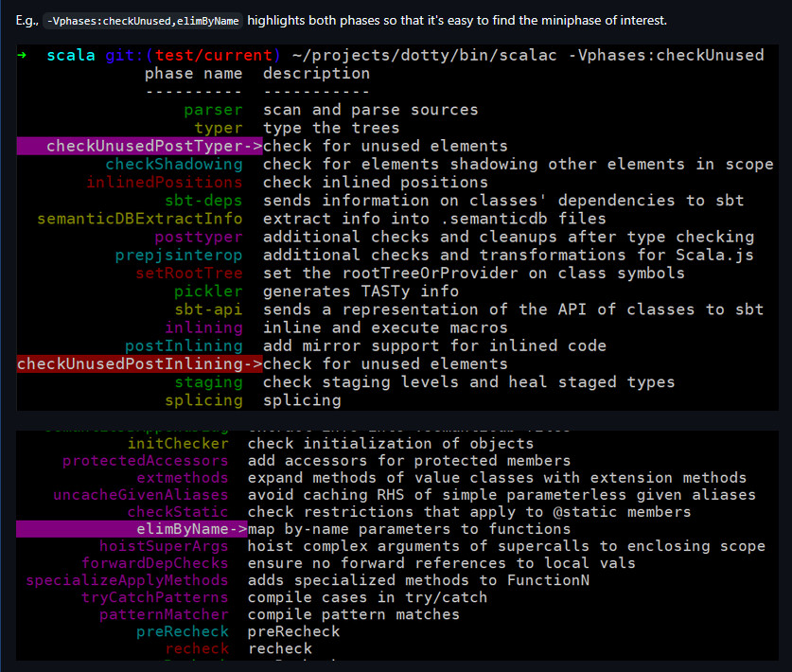The width and height of the screenshot is (792, 672).
Task: Select "additional checks and transformations for Scala.js"
Action: (x=508, y=256)
